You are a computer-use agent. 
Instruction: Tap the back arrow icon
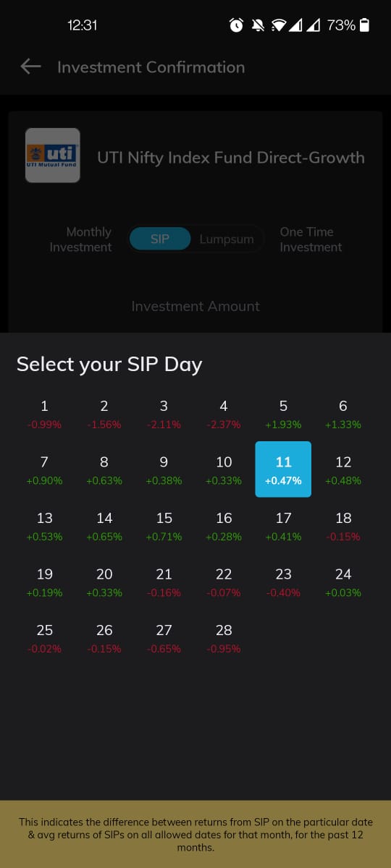click(x=30, y=67)
